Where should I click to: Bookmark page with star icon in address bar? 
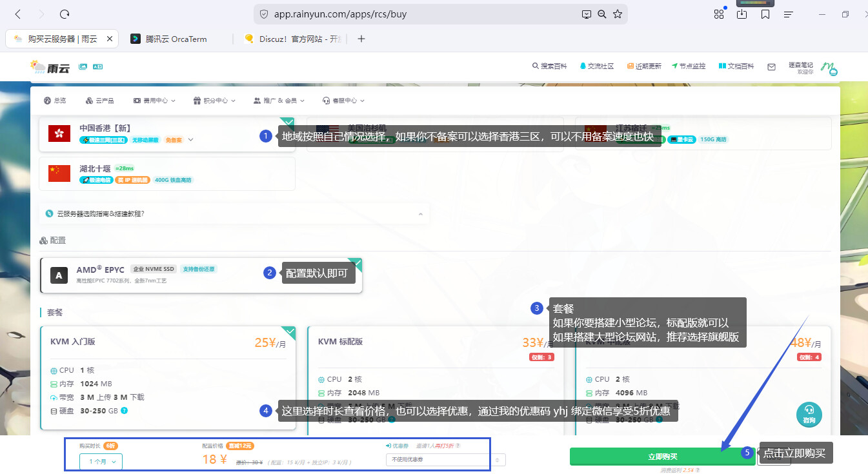coord(618,14)
